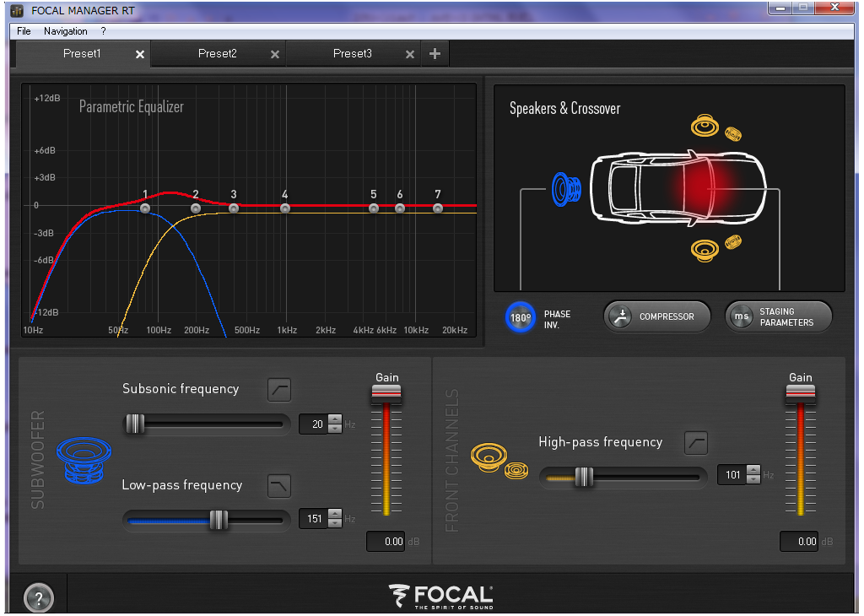Select equalizer band point 2
This screenshot has height=616, width=864.
click(x=196, y=208)
